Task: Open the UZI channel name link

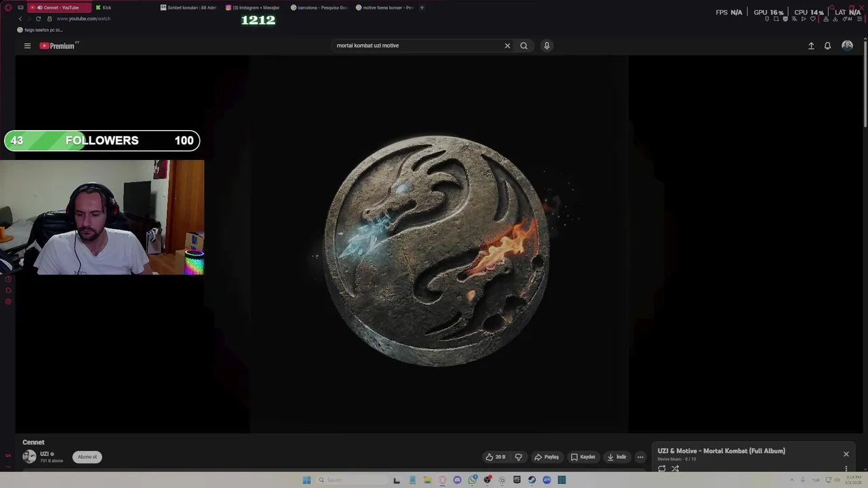Action: (45, 454)
